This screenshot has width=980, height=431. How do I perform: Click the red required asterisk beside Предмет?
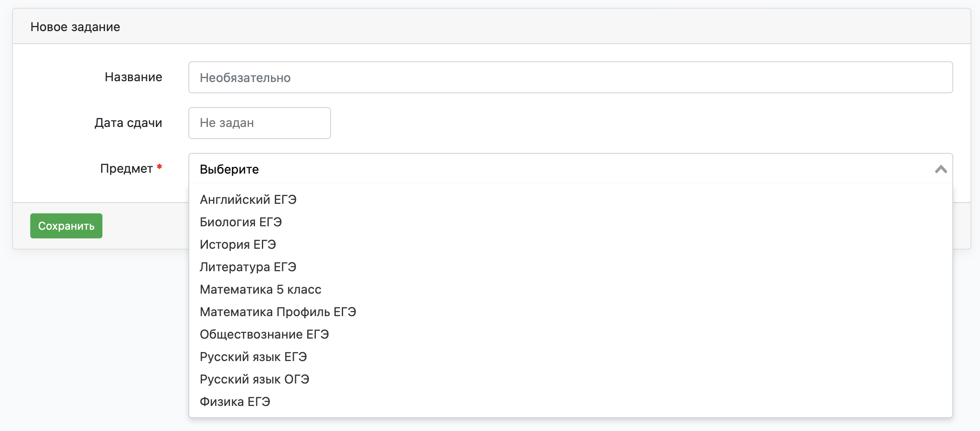click(x=159, y=166)
